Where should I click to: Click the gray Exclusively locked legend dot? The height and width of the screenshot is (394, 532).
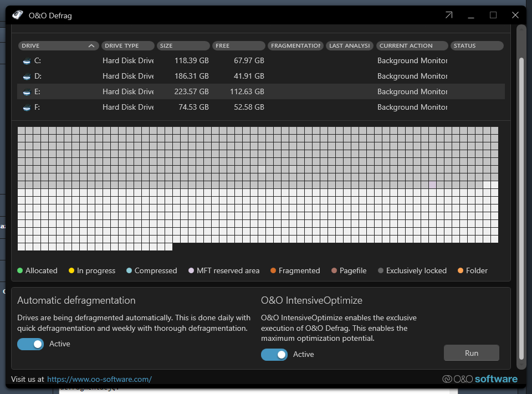(381, 270)
